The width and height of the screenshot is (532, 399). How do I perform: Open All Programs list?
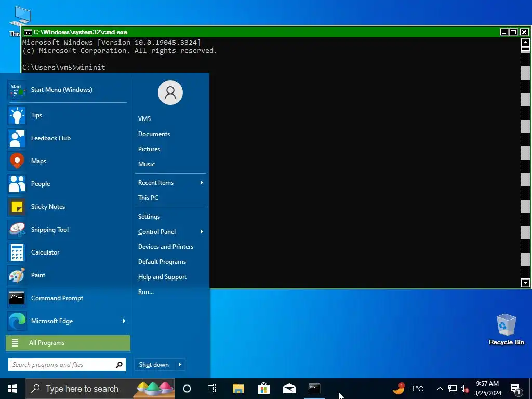(68, 343)
